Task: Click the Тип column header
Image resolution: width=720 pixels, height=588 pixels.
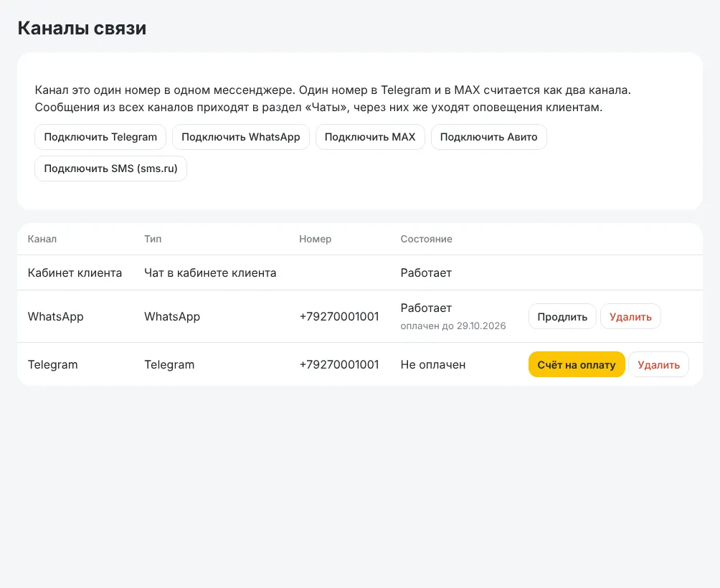Action: pyautogui.click(x=153, y=239)
